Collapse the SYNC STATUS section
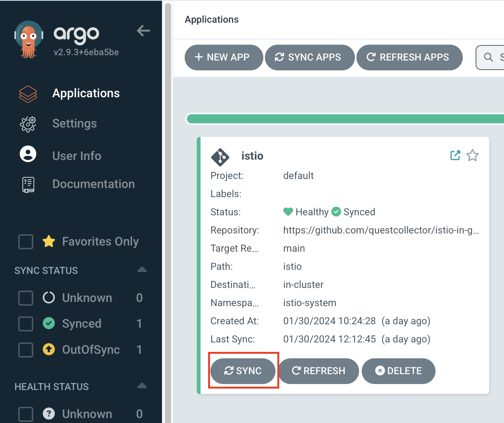Image resolution: width=504 pixels, height=423 pixels. tap(142, 270)
